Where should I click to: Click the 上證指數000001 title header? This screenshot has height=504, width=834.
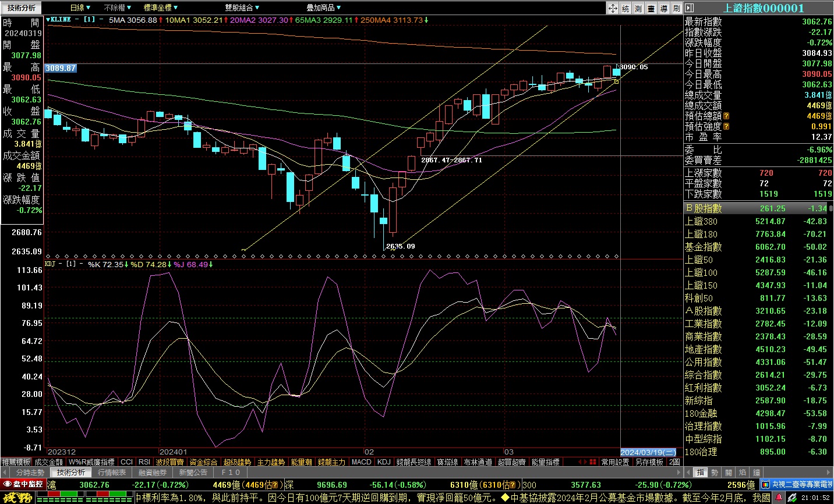coord(764,8)
